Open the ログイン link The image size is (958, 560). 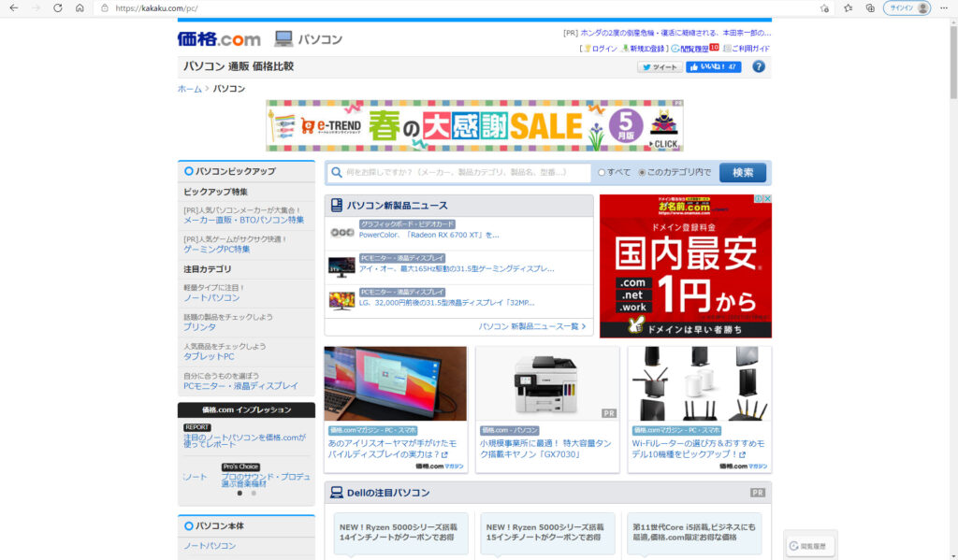pyautogui.click(x=604, y=49)
